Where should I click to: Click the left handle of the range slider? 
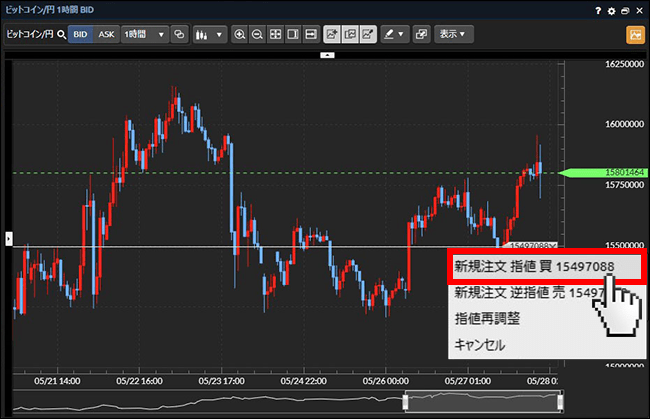(x=406, y=402)
